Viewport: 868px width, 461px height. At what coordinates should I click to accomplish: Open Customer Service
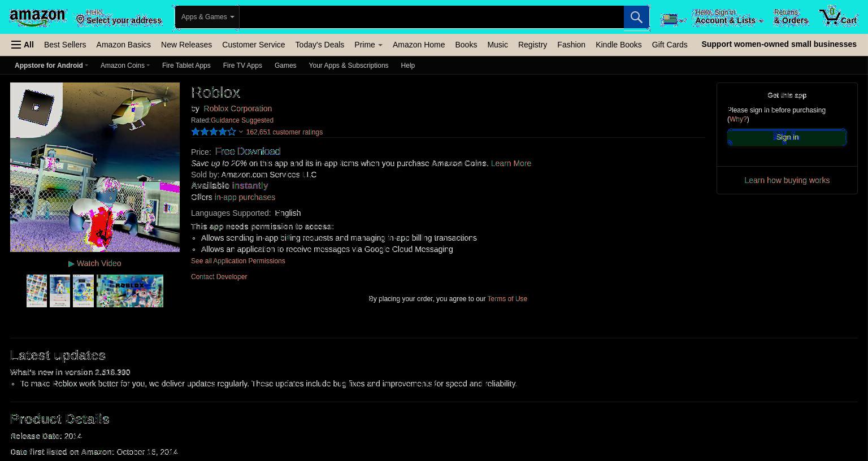253,45
